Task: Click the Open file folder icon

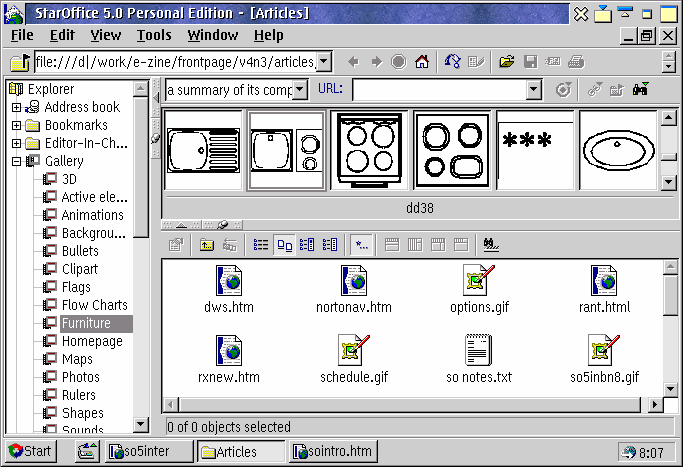Action: [x=507, y=62]
